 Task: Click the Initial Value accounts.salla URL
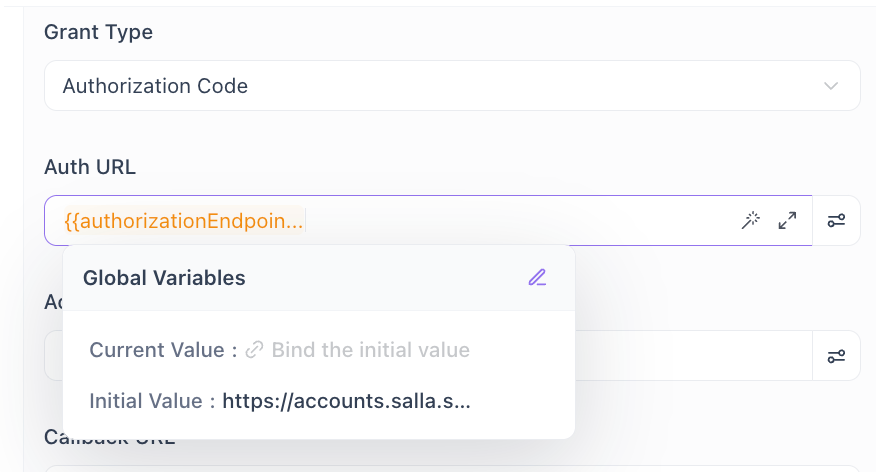tap(346, 401)
